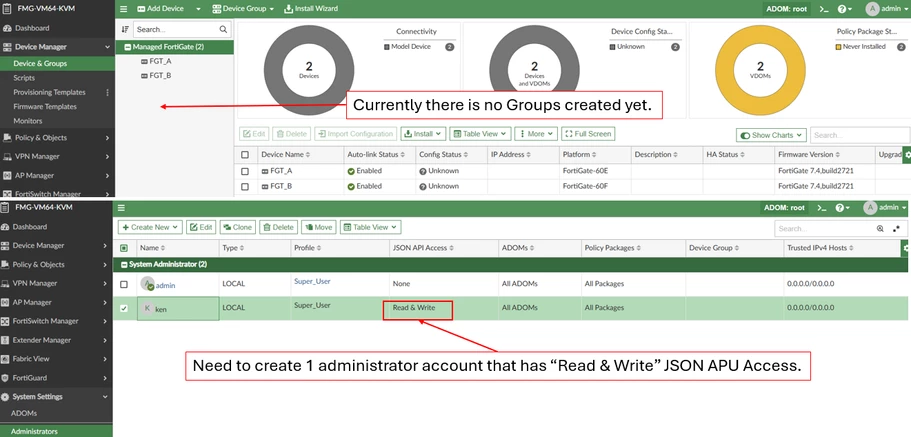Open Monitors menu item
The height and width of the screenshot is (437, 911).
point(27,121)
